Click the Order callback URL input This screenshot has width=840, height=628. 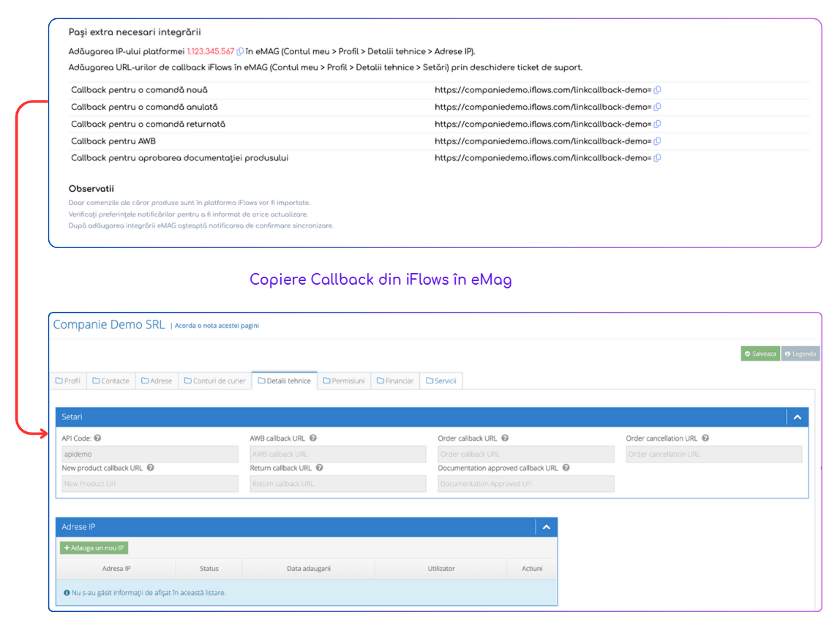[x=526, y=455]
